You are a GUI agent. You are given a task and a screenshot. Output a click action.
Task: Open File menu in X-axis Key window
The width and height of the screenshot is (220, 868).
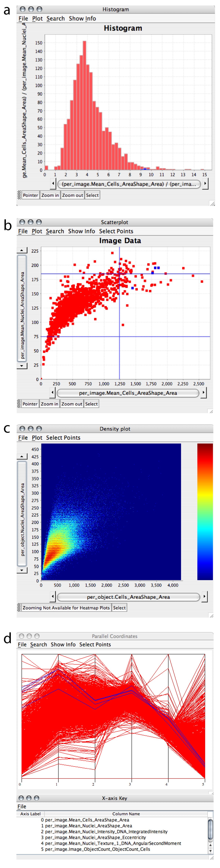(22, 806)
